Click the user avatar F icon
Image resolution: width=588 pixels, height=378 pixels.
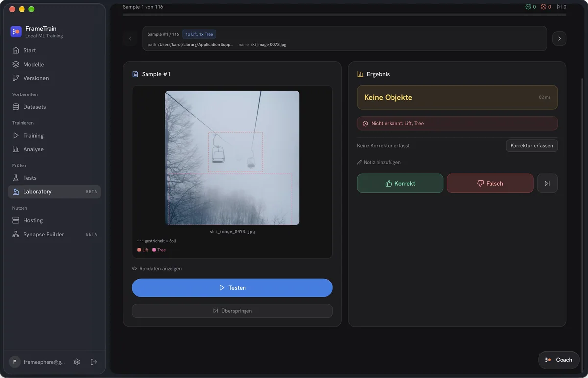[14, 362]
